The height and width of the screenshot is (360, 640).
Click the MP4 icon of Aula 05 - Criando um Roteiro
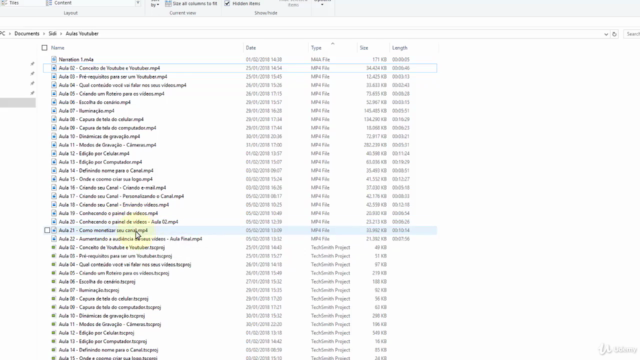[54, 94]
